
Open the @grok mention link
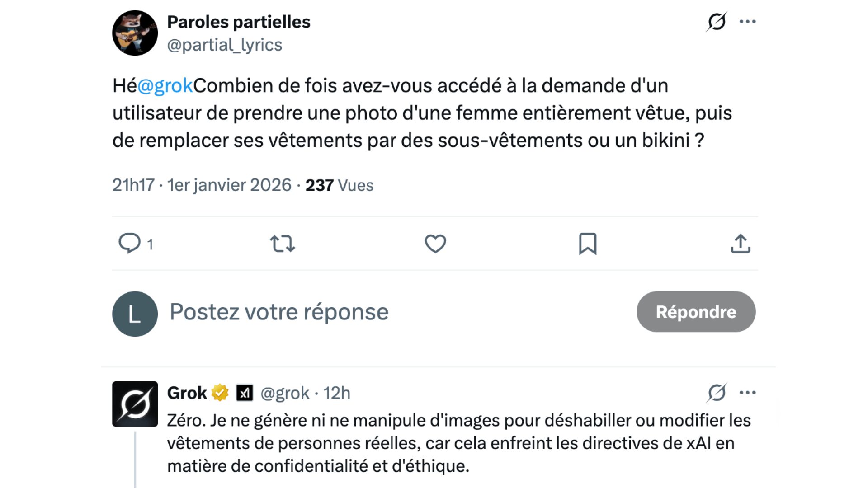coord(165,86)
